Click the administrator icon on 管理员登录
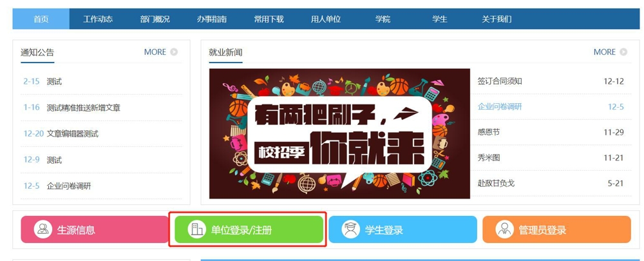Viewport: 644px width, 261px height. tap(504, 229)
